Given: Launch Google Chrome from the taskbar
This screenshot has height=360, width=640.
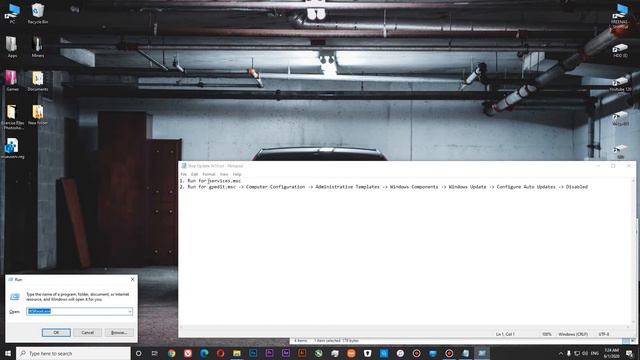Looking at the screenshot, I should pyautogui.click(x=171, y=353).
